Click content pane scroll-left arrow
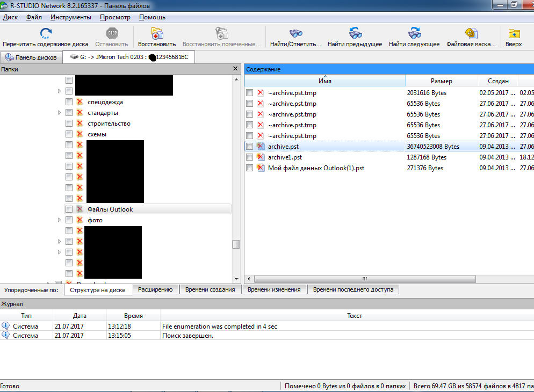This screenshot has width=534, height=392. click(x=249, y=279)
